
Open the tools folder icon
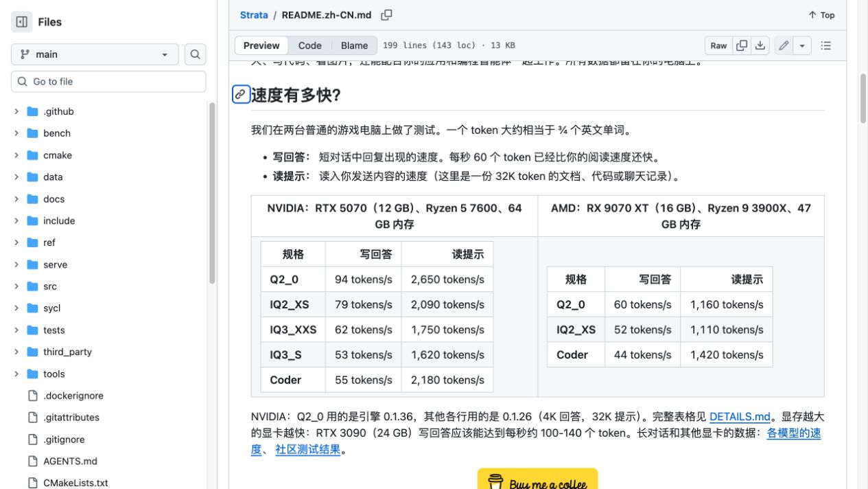click(x=32, y=374)
